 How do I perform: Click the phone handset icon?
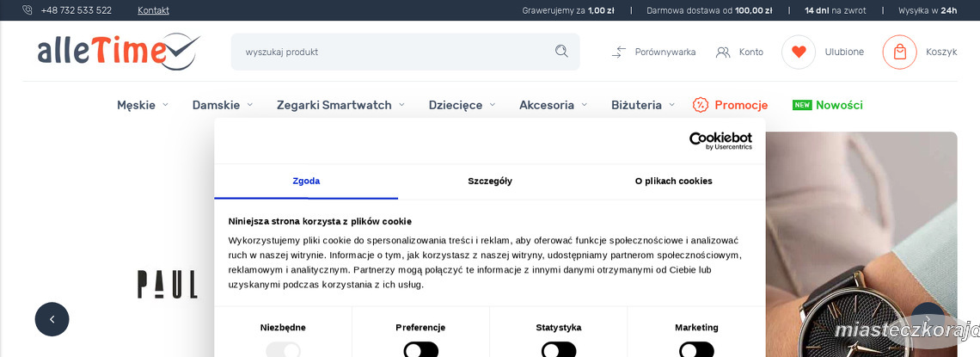(x=28, y=10)
